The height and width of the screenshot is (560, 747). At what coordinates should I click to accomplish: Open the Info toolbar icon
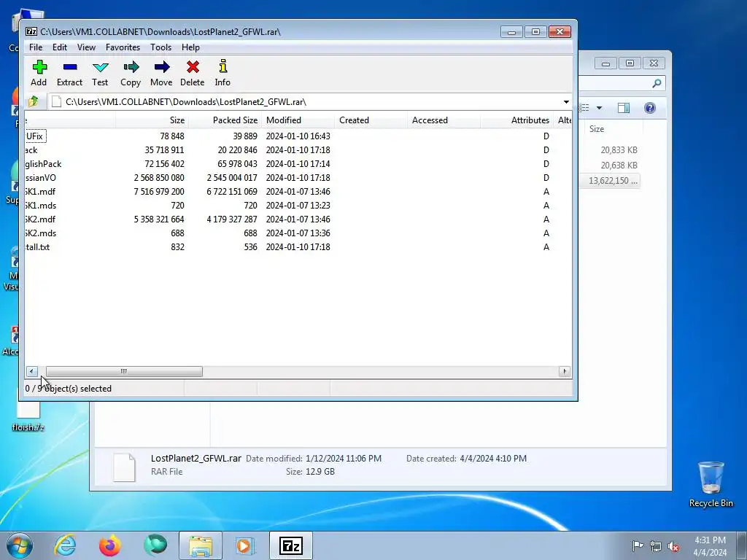(222, 73)
